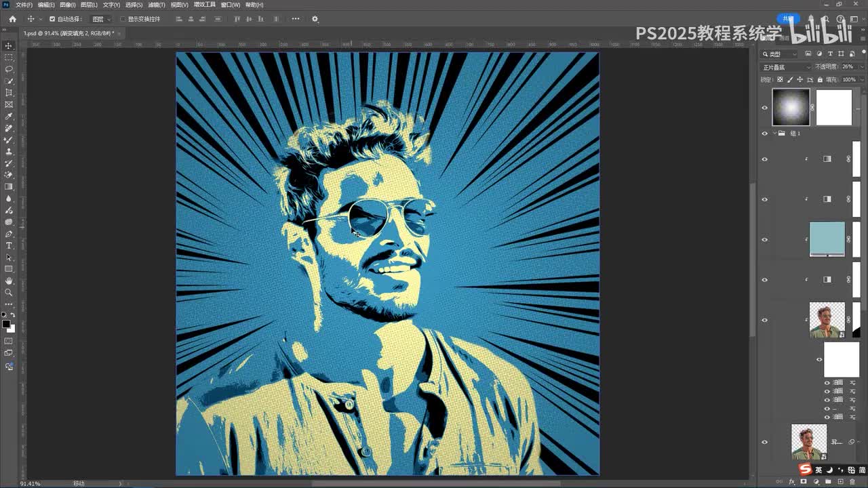
Task: Open the 图层 auto-select target dropdown
Action: 101,19
